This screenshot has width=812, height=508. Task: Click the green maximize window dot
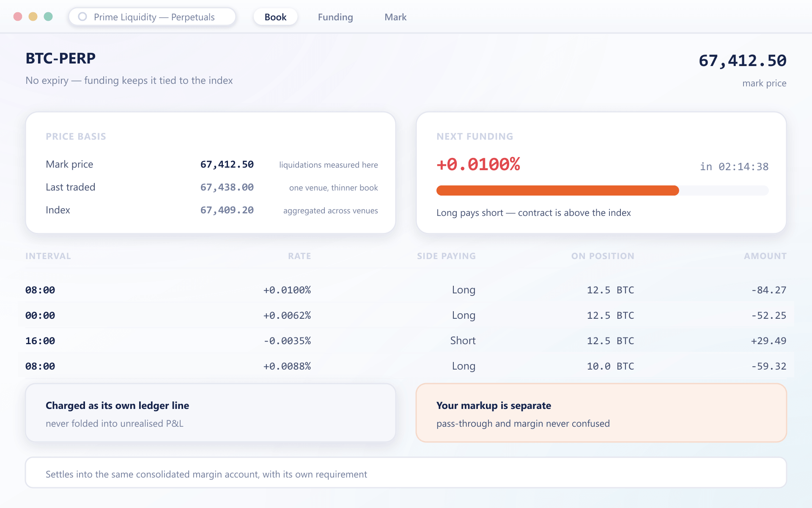pyautogui.click(x=48, y=17)
